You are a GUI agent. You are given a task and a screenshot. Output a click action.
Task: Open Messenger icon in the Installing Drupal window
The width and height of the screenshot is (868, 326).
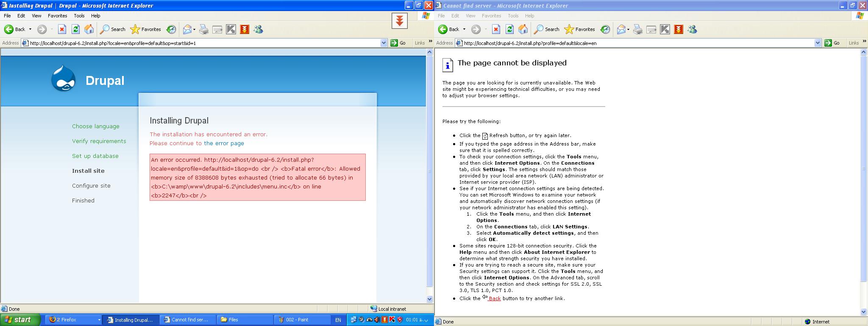pos(258,29)
